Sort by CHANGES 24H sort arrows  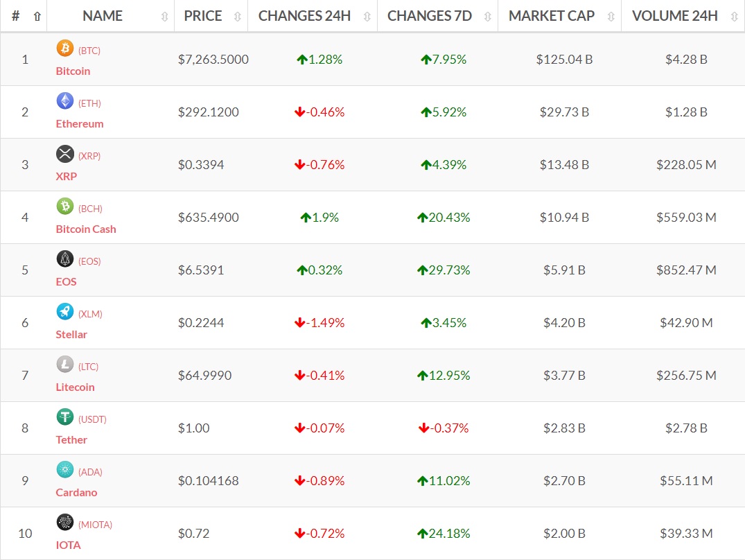pyautogui.click(x=367, y=17)
